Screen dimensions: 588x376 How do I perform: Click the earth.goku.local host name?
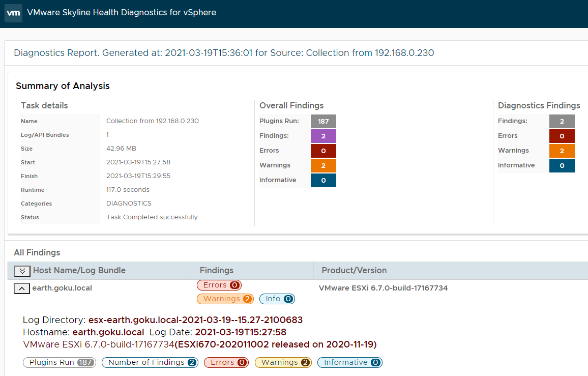click(62, 288)
